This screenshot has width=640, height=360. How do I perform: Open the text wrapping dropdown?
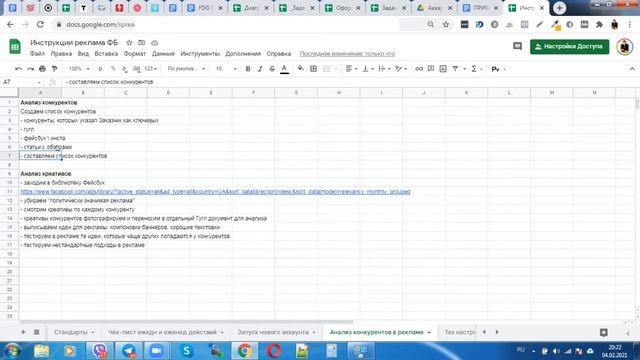384,69
